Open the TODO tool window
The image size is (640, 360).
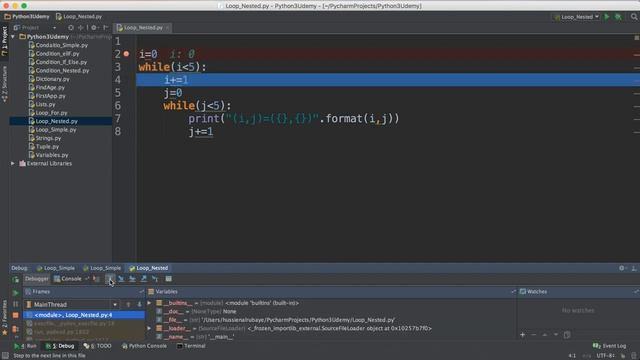tap(98, 346)
